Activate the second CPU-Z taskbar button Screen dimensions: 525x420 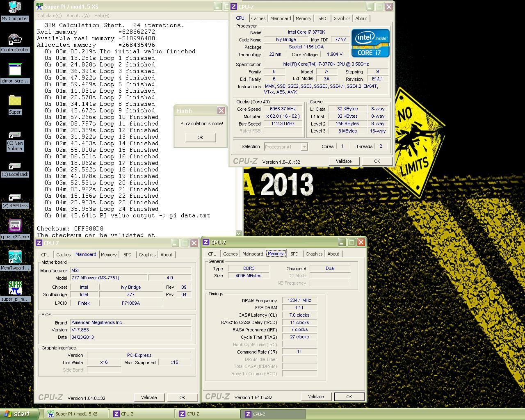[x=207, y=414]
